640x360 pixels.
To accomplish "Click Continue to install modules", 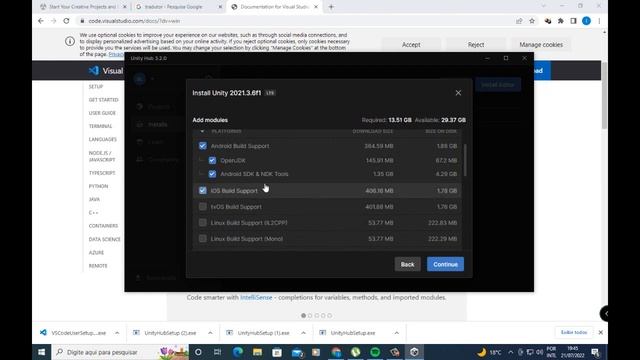I will click(445, 264).
